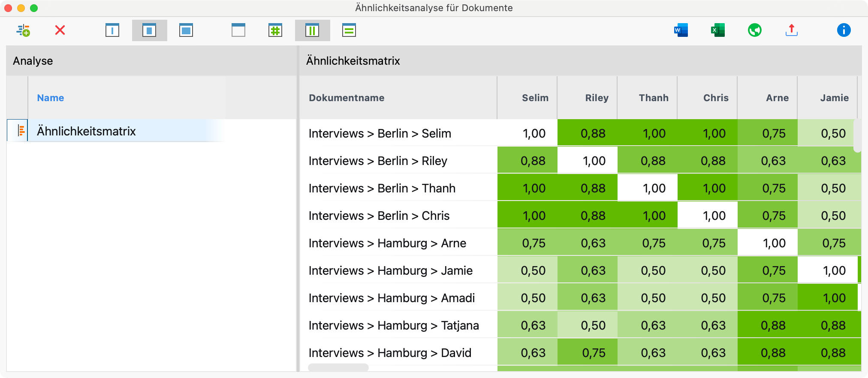This screenshot has width=868, height=378.
Task: Open matrix in web browser icon
Action: pyautogui.click(x=755, y=30)
